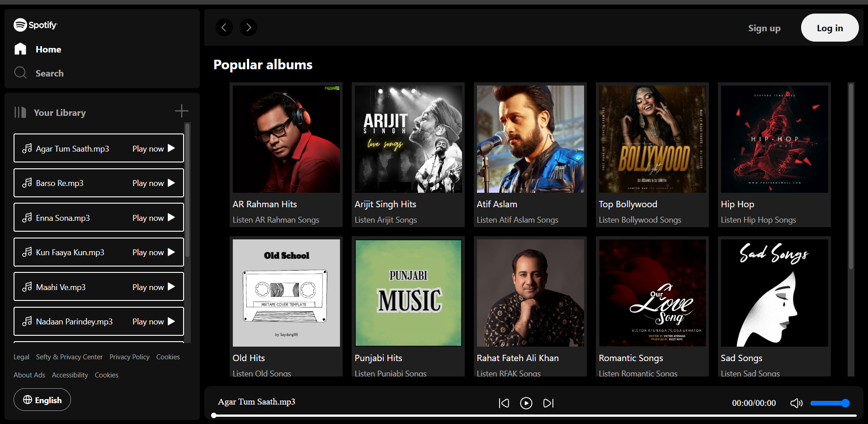Open the Legal link
This screenshot has height=424, width=868.
point(21,357)
